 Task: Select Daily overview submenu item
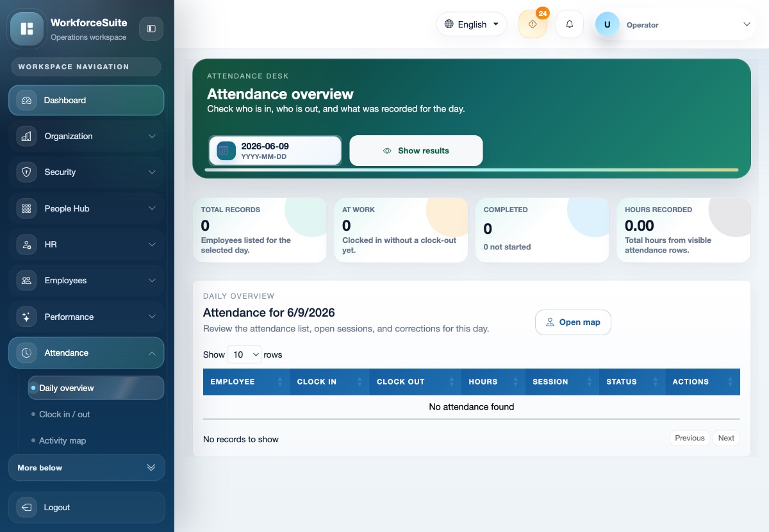coord(97,388)
